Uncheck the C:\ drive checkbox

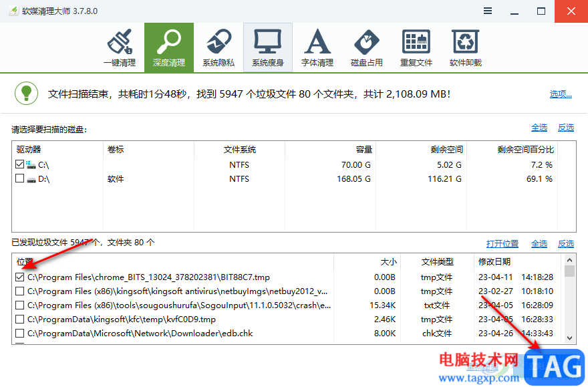pyautogui.click(x=19, y=164)
